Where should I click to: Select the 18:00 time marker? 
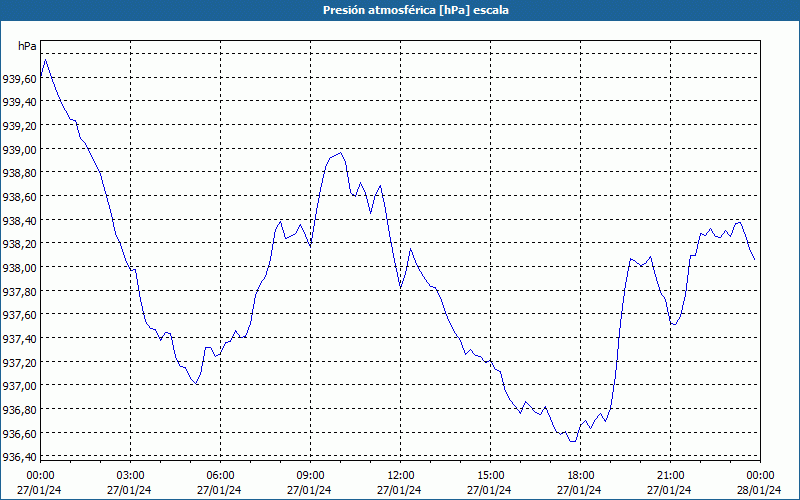[x=580, y=474]
